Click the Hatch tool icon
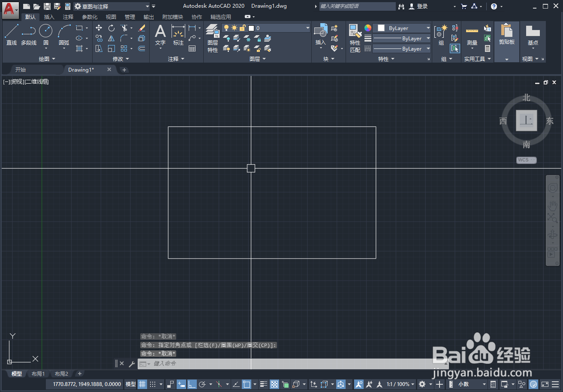This screenshot has height=392, width=563. tap(79, 48)
